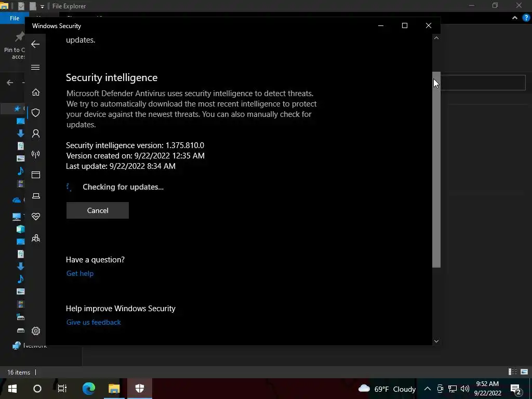Click the File Explorer search box

(x=483, y=83)
